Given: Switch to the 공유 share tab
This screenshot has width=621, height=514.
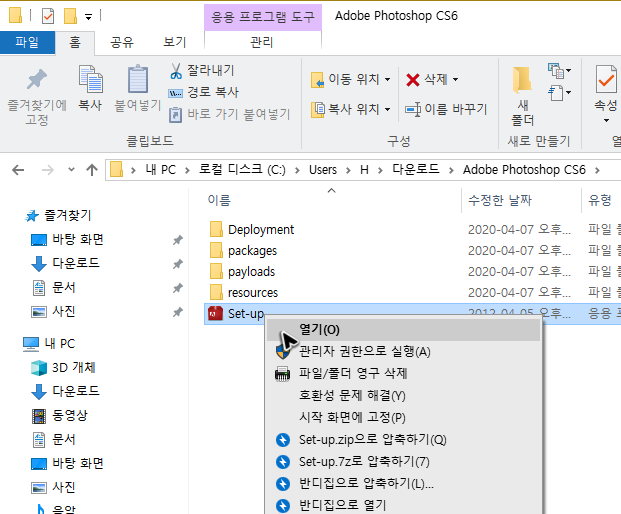Looking at the screenshot, I should click(122, 42).
